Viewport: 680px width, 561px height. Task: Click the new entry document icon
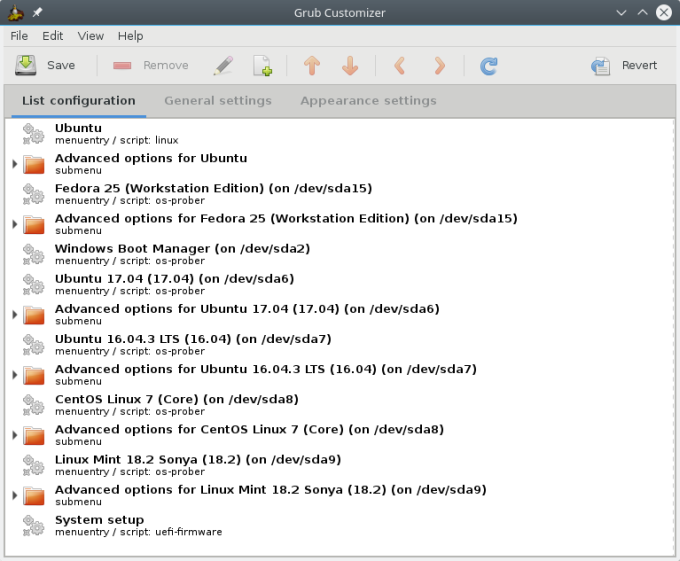click(262, 65)
